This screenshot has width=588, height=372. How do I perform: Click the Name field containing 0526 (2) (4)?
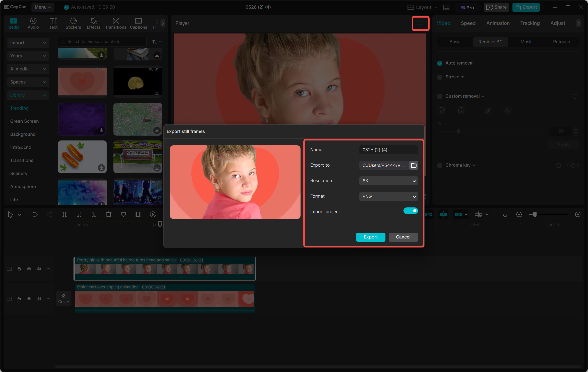[388, 150]
